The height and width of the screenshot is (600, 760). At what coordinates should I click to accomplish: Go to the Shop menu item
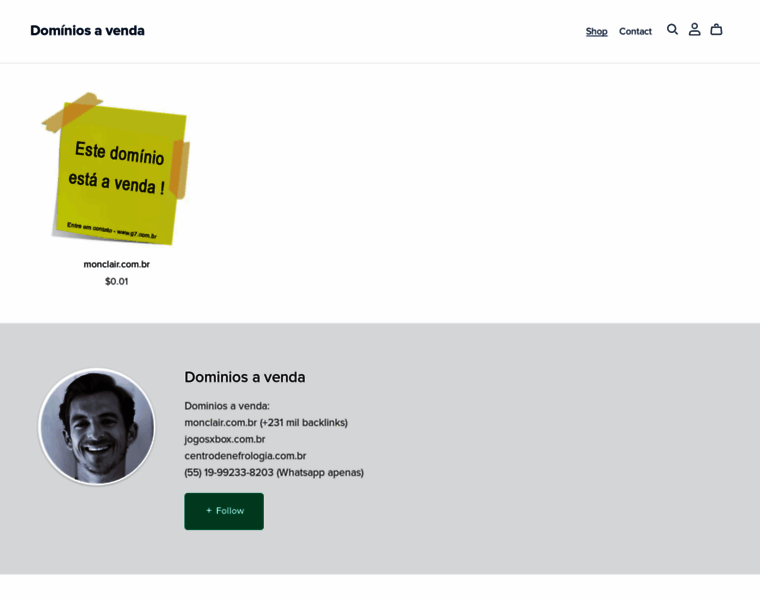coord(596,32)
